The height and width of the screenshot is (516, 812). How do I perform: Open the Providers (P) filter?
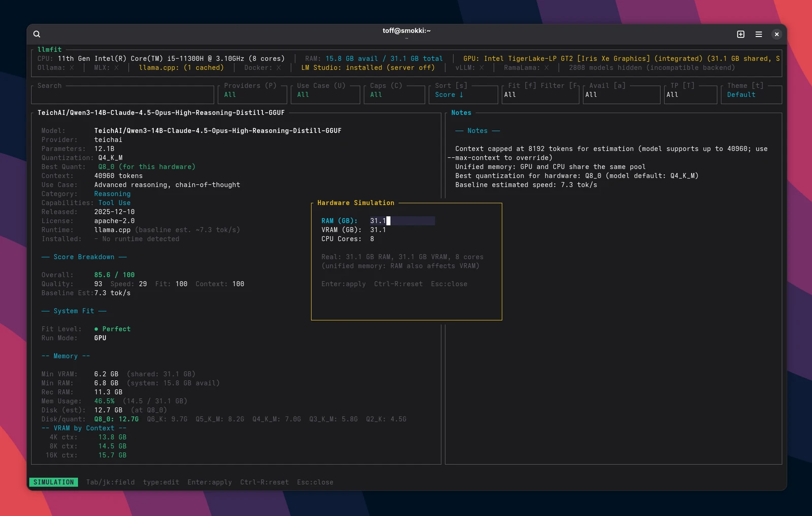point(252,94)
